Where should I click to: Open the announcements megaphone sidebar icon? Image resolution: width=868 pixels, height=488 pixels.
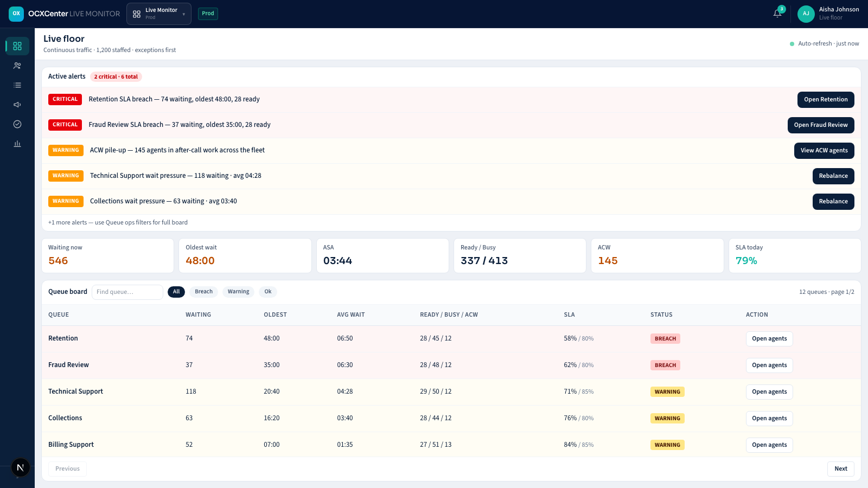click(x=17, y=105)
